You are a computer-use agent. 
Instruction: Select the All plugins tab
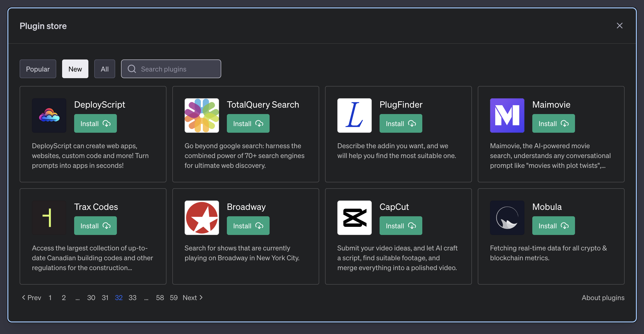tap(105, 69)
